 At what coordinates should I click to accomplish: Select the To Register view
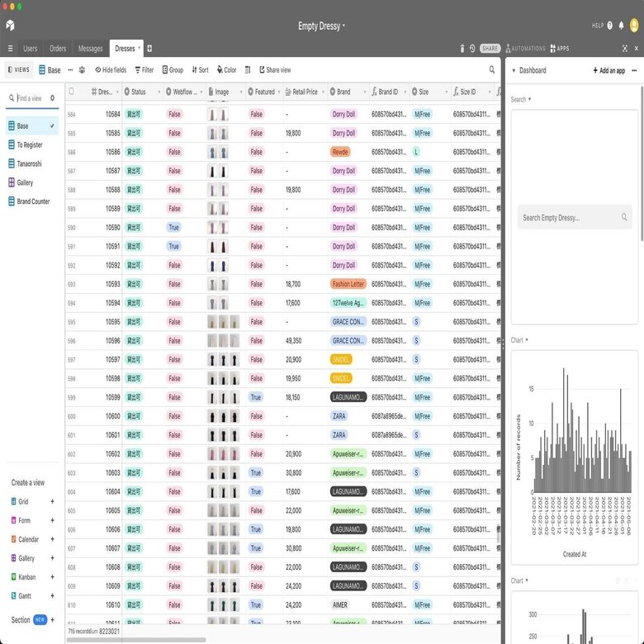pyautogui.click(x=32, y=144)
